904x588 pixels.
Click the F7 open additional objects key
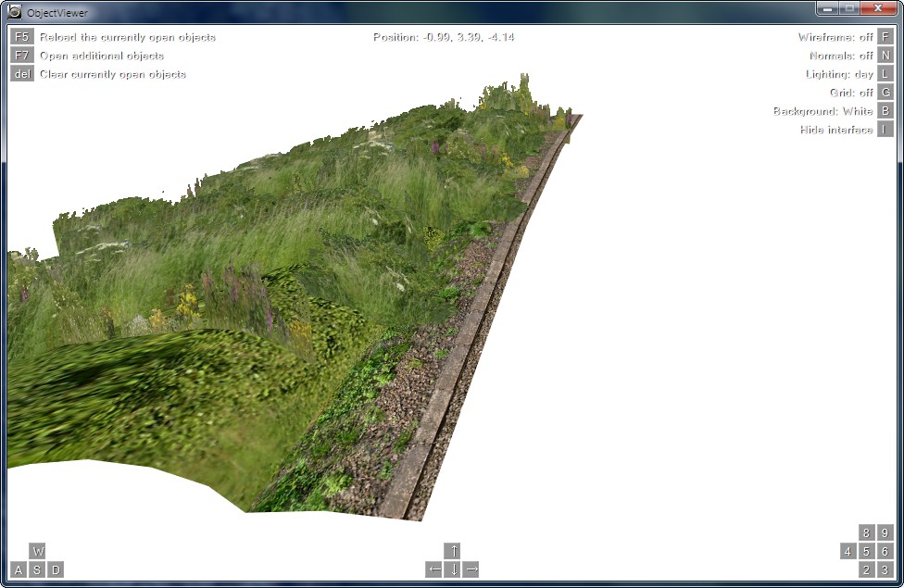(22, 56)
